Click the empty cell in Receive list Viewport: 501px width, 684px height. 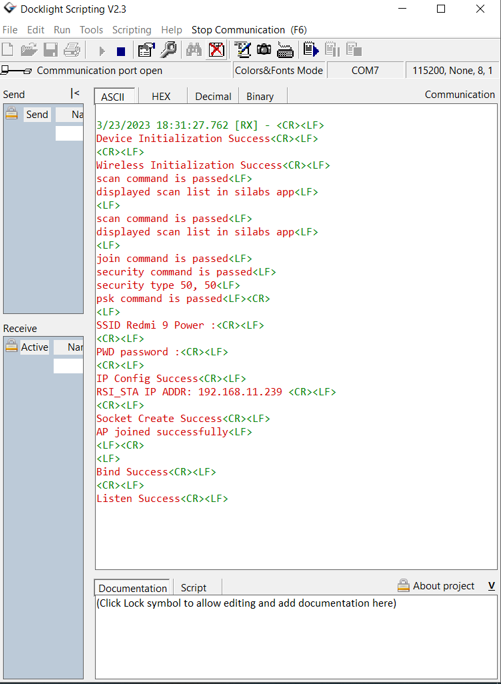coord(69,366)
